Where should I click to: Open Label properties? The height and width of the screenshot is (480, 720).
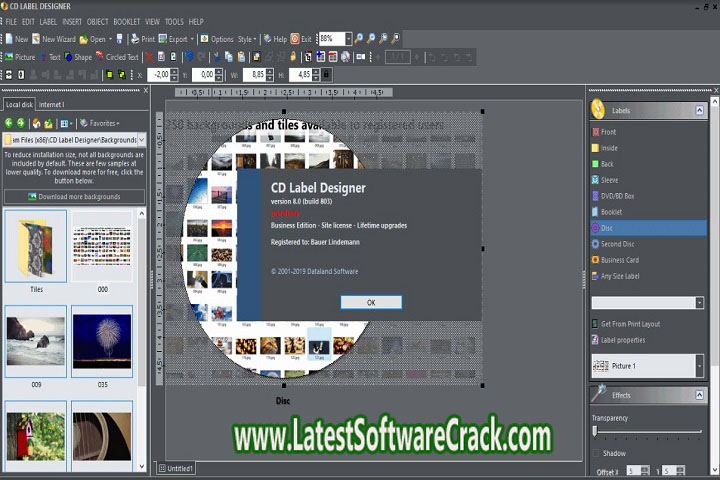(x=619, y=340)
